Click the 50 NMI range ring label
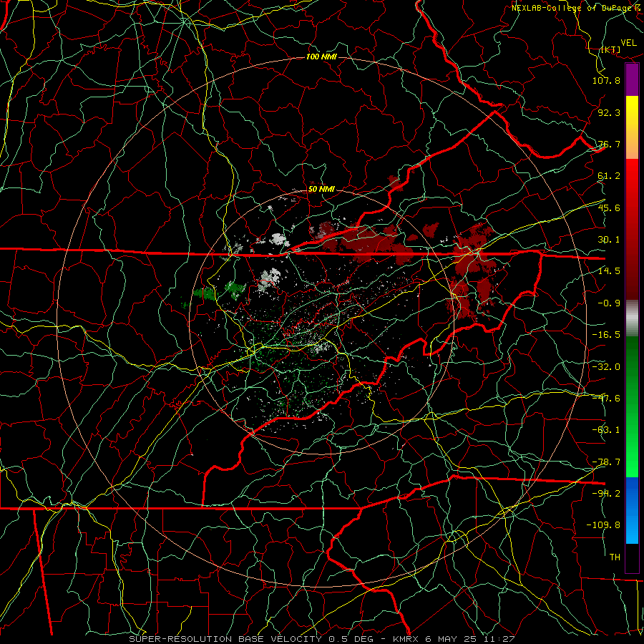Screen dimensions: 644x644 (x=321, y=190)
